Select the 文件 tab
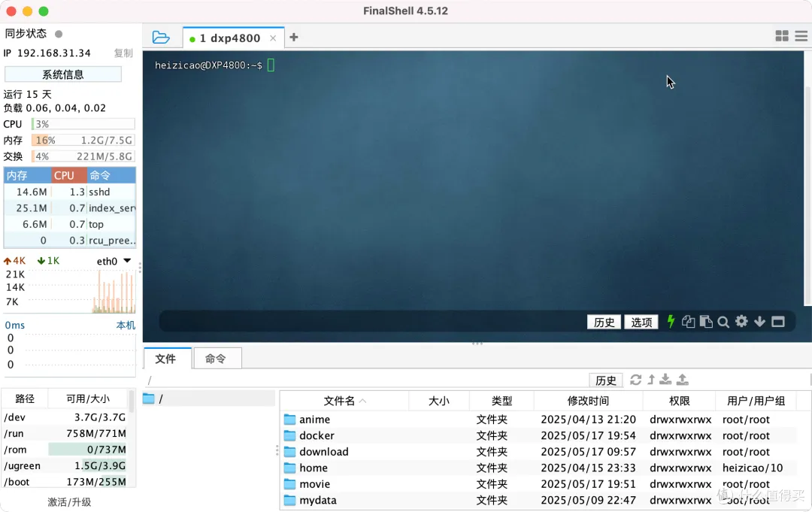This screenshot has height=512, width=812. [x=165, y=359]
